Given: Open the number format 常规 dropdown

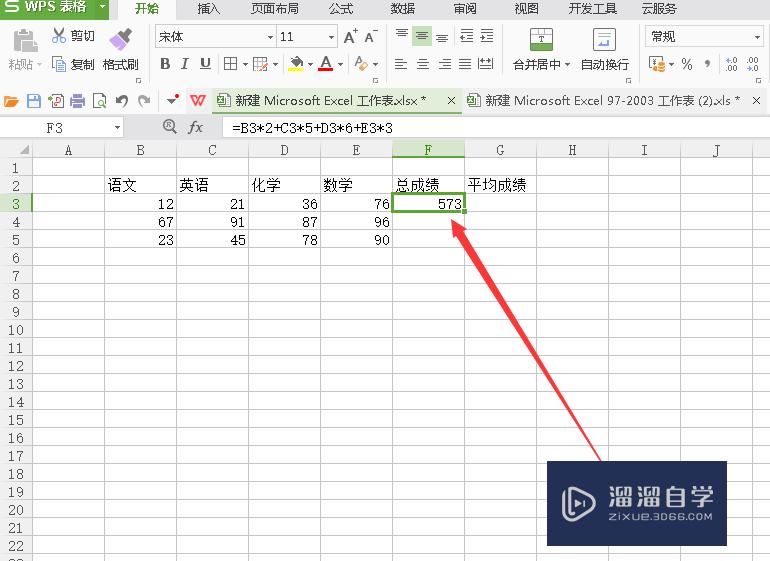Looking at the screenshot, I should (757, 37).
